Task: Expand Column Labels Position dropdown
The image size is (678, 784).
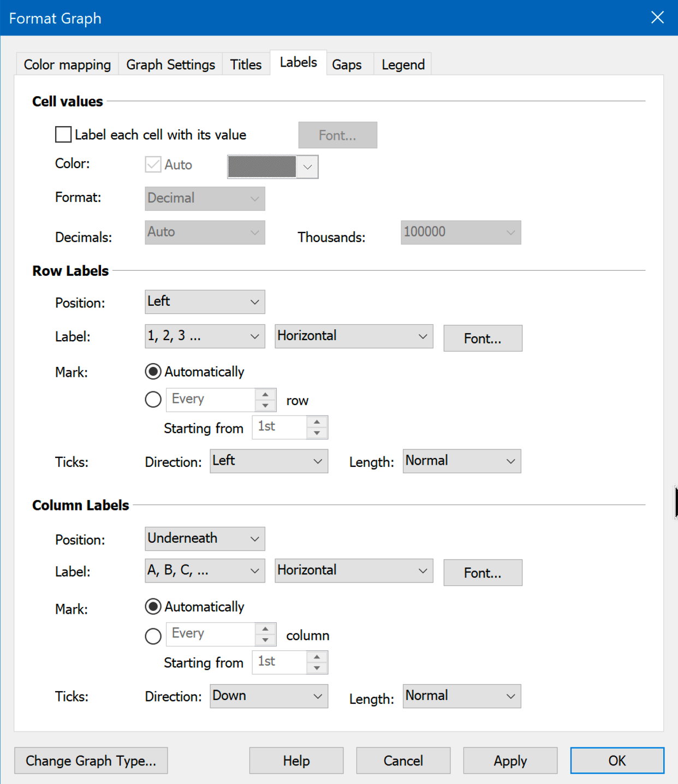Action: click(x=205, y=539)
